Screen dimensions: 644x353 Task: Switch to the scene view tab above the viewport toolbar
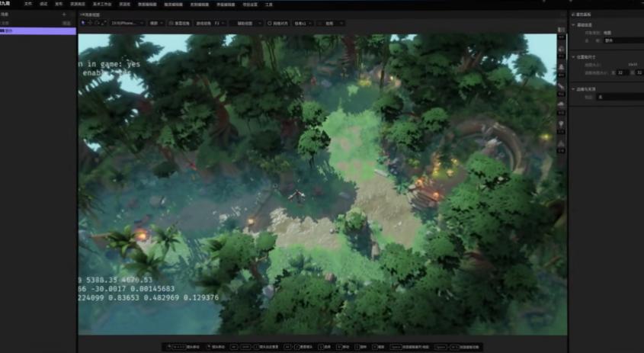(90, 14)
